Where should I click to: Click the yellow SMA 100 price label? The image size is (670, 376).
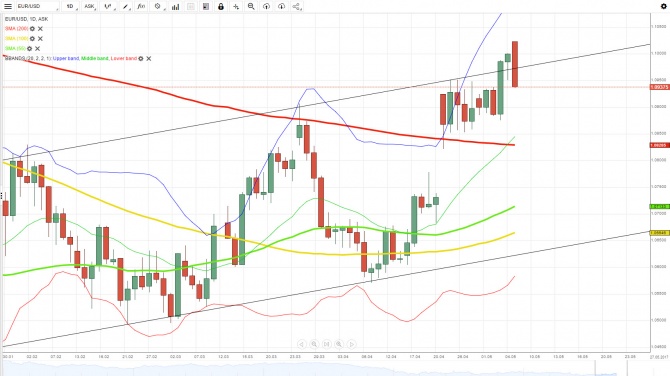[x=660, y=233]
